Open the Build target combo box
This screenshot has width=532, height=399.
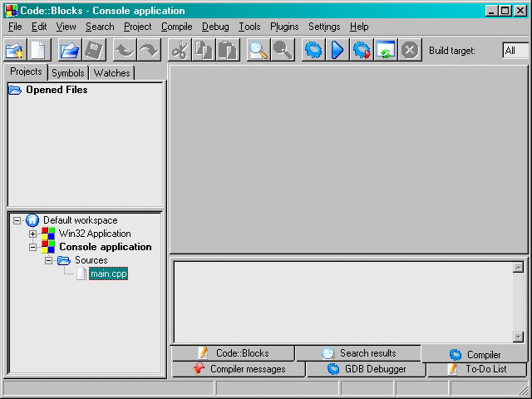coord(515,51)
